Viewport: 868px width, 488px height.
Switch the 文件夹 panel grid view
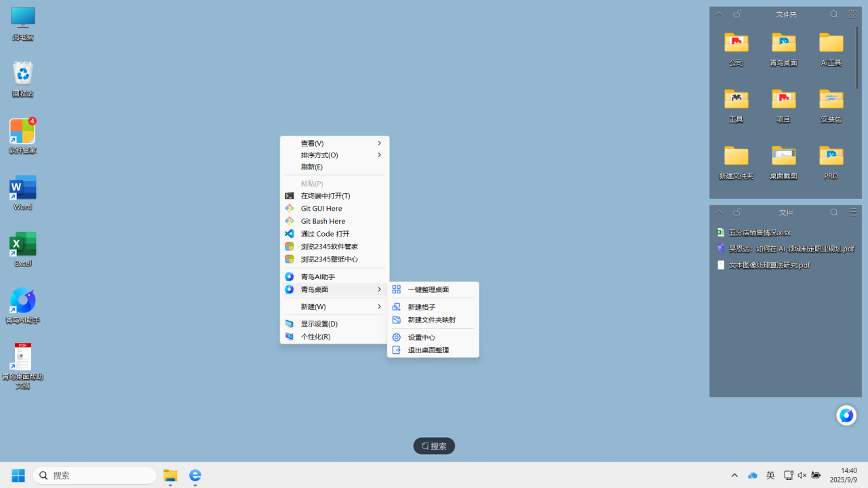(853, 14)
